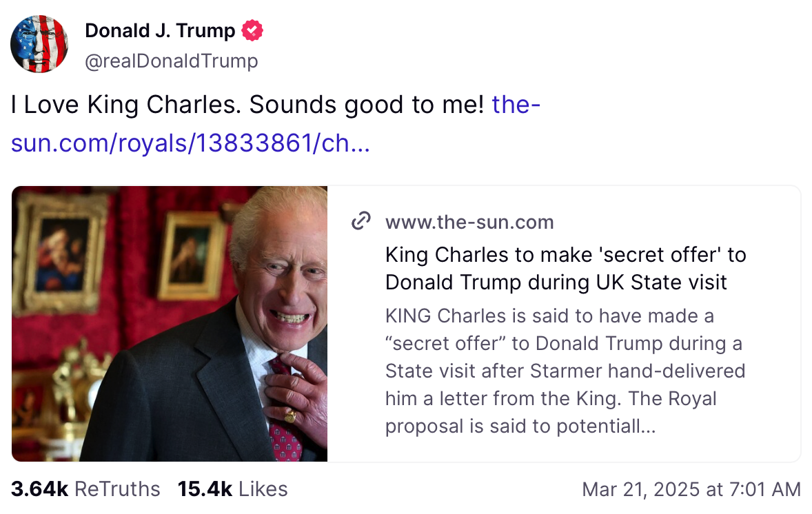Click the "3.64k" ReTruths count number
This screenshot has height=514, width=812.
click(x=39, y=489)
